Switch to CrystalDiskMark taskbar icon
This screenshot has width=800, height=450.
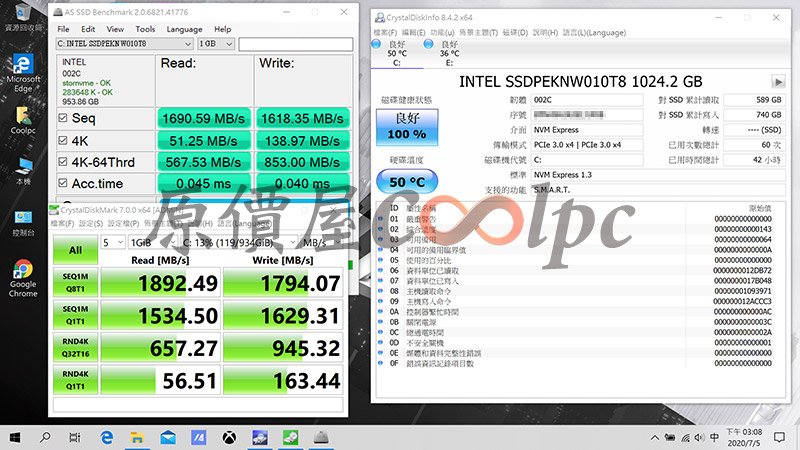point(290,437)
